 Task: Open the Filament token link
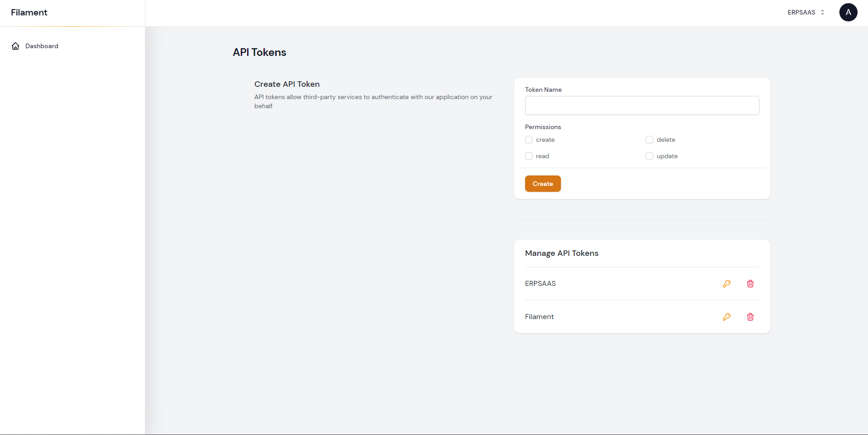click(539, 316)
